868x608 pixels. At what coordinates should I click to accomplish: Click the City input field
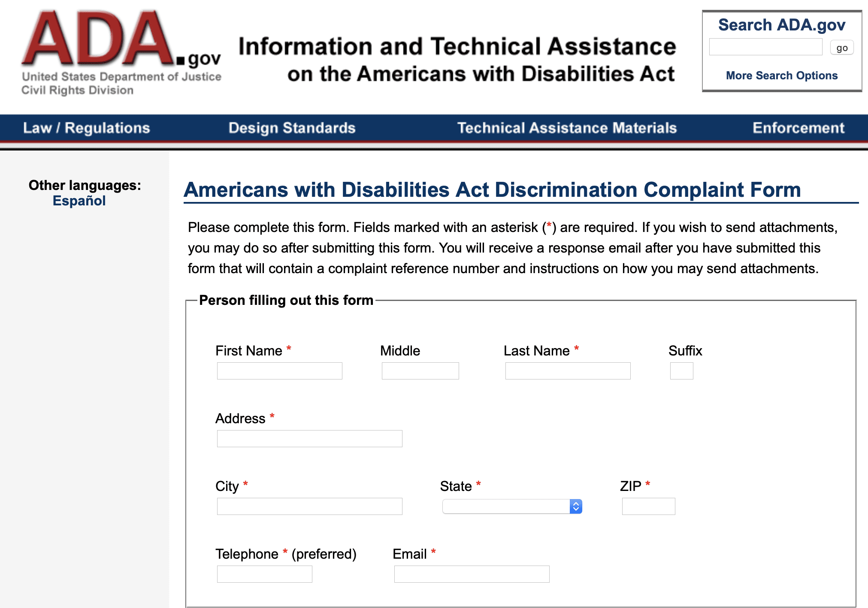point(309,506)
